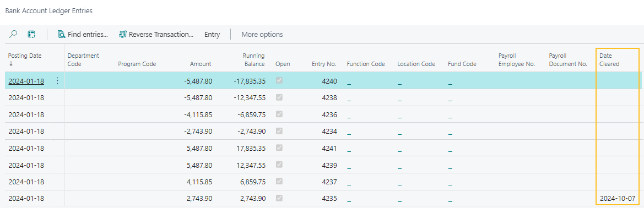Click Reverse Transaction... action
The image size is (644, 208).
click(x=156, y=35)
